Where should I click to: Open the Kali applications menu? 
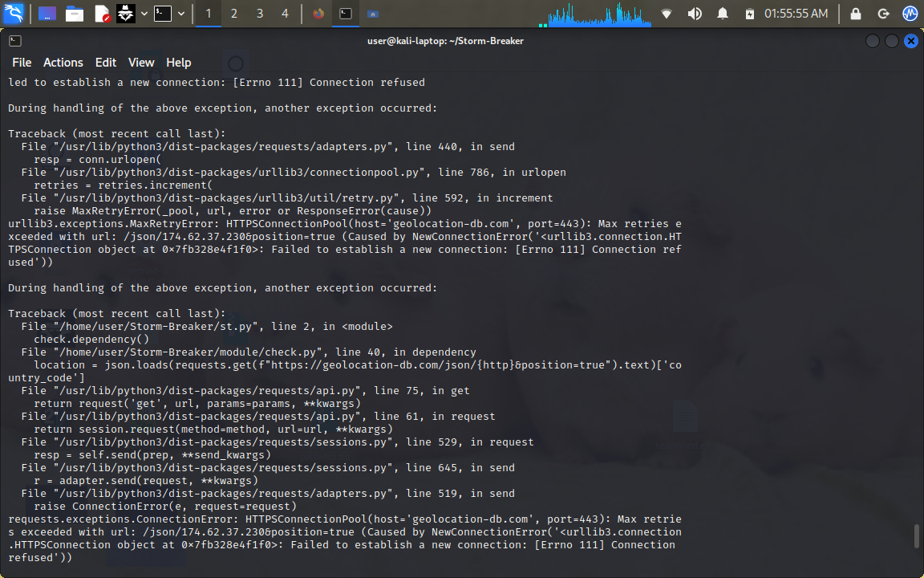point(13,14)
